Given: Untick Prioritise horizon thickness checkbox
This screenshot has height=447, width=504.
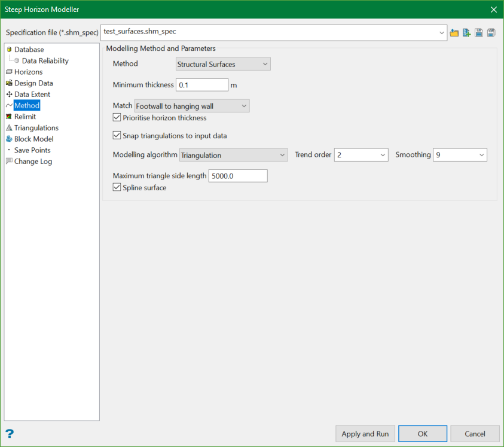Looking at the screenshot, I should [x=117, y=118].
